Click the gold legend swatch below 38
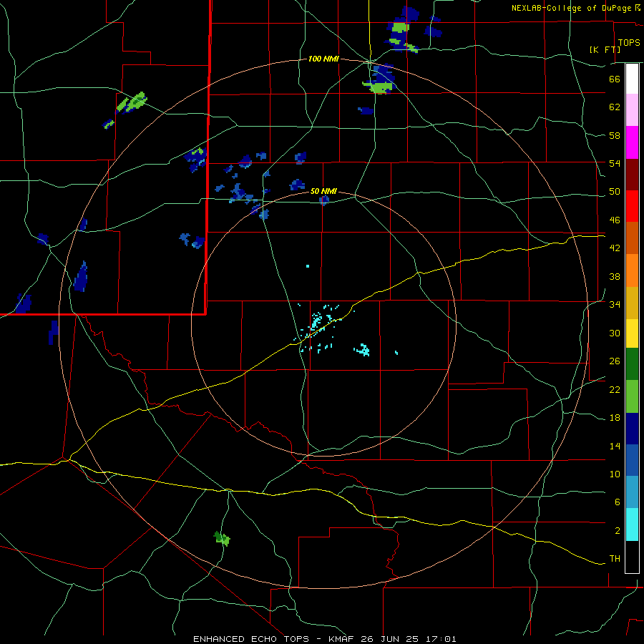644x644 pixels. 632,303
